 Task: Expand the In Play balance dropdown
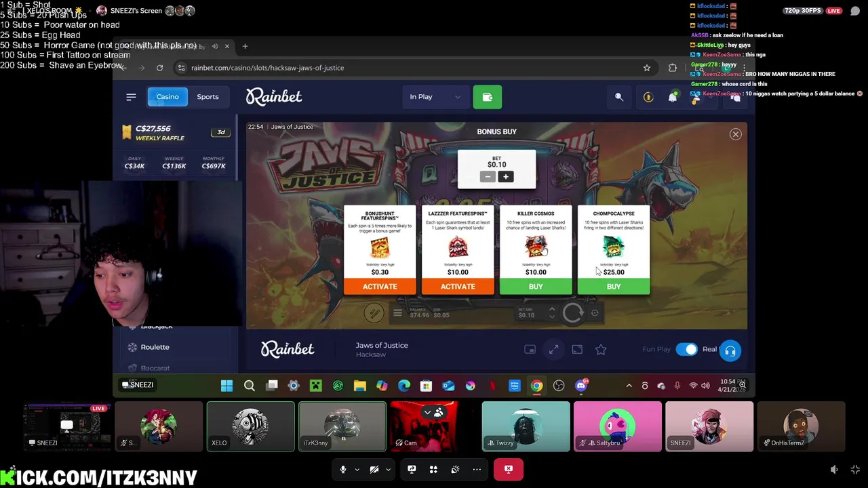pyautogui.click(x=435, y=97)
